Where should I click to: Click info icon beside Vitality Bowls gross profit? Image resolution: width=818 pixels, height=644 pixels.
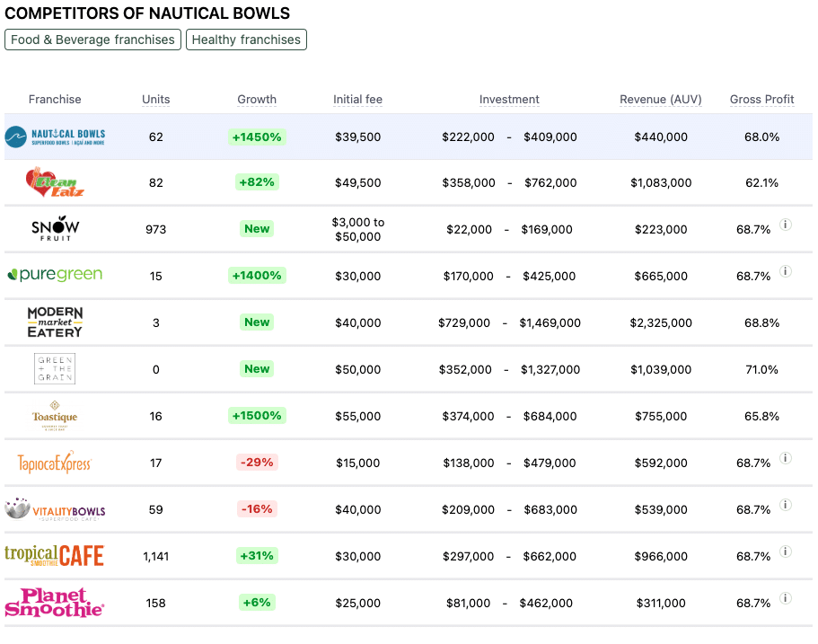click(786, 505)
